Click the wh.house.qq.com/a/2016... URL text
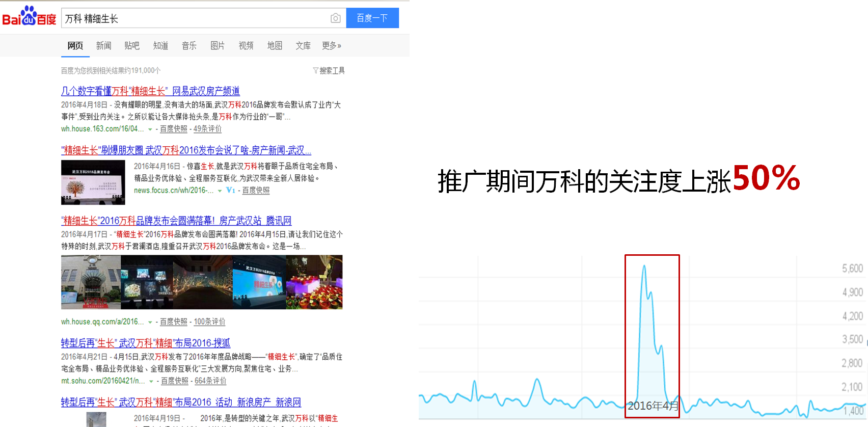Viewport: 868px width, 427px height. 102,322
